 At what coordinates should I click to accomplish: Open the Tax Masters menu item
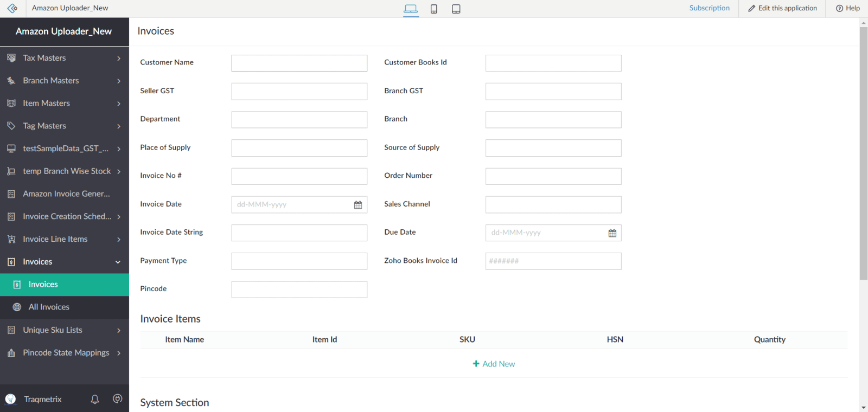(65, 57)
